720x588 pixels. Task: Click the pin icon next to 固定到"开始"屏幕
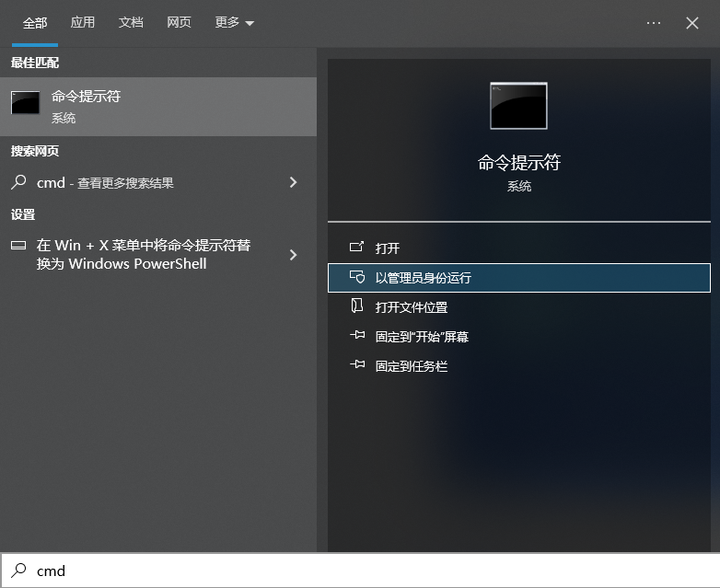point(357,335)
